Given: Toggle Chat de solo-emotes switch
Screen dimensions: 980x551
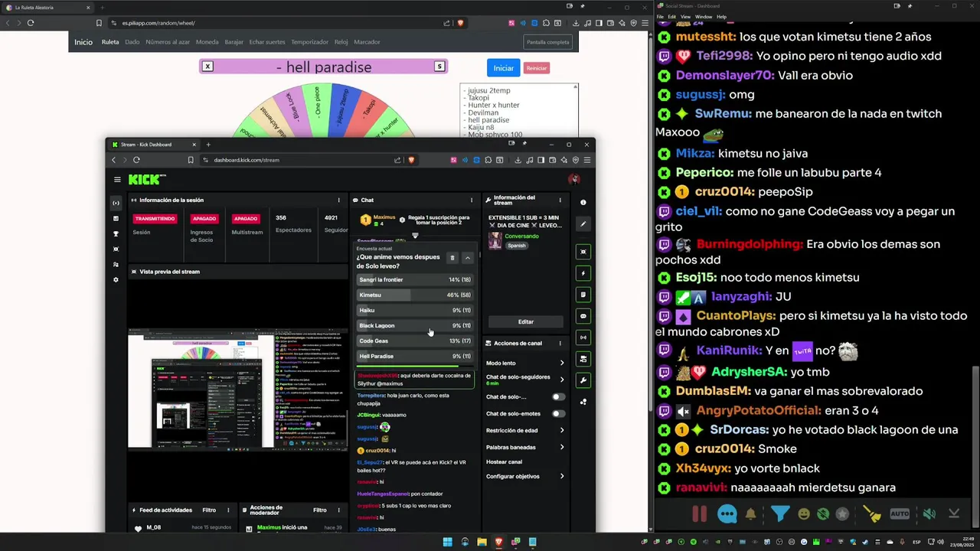Looking at the screenshot, I should [x=559, y=413].
